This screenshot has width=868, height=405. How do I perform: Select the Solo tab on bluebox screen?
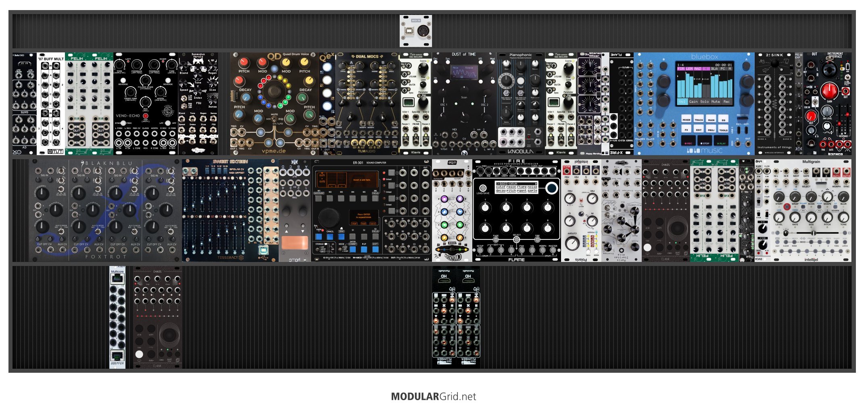tap(704, 102)
